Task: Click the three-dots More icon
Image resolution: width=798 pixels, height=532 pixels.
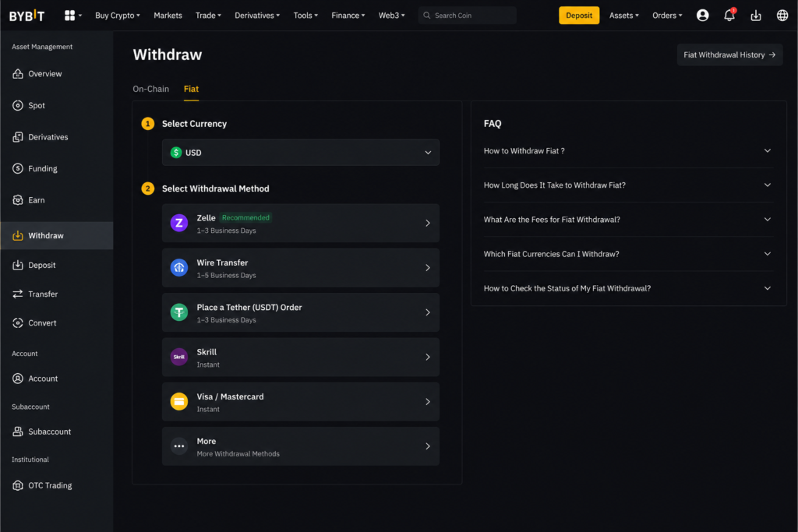Action: pos(179,446)
